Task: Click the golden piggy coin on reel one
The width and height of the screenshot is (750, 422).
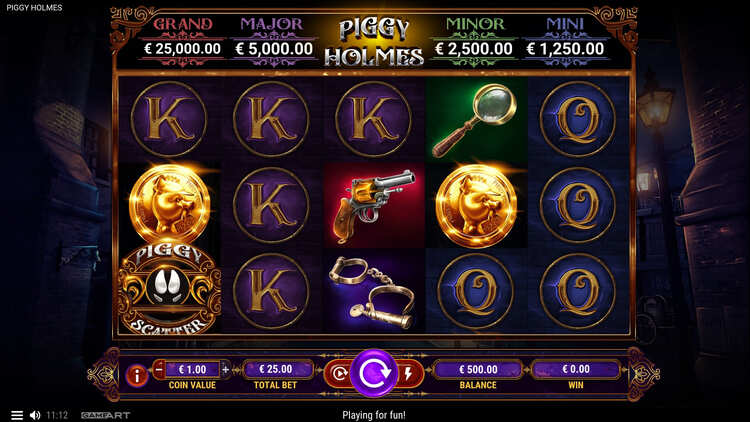Action: [169, 204]
